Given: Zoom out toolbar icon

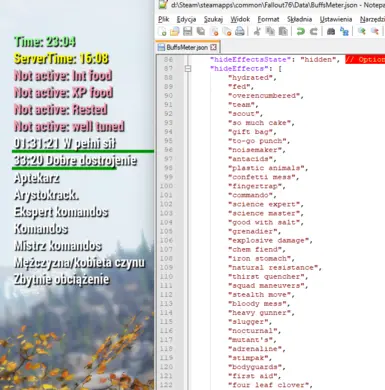Looking at the screenshot, I should point(374,32).
